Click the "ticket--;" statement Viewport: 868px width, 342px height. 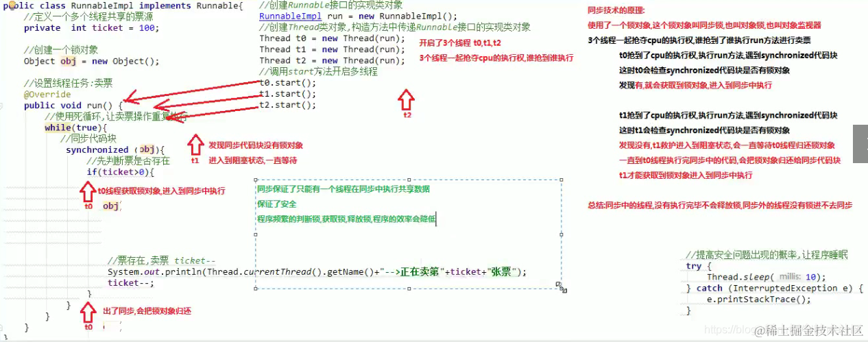131,282
